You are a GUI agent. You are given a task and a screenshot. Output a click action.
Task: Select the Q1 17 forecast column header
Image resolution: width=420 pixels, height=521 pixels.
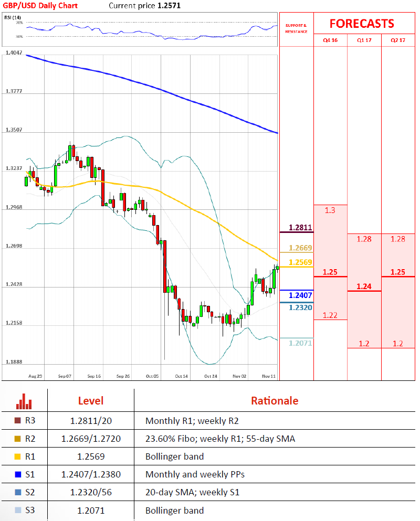(364, 40)
